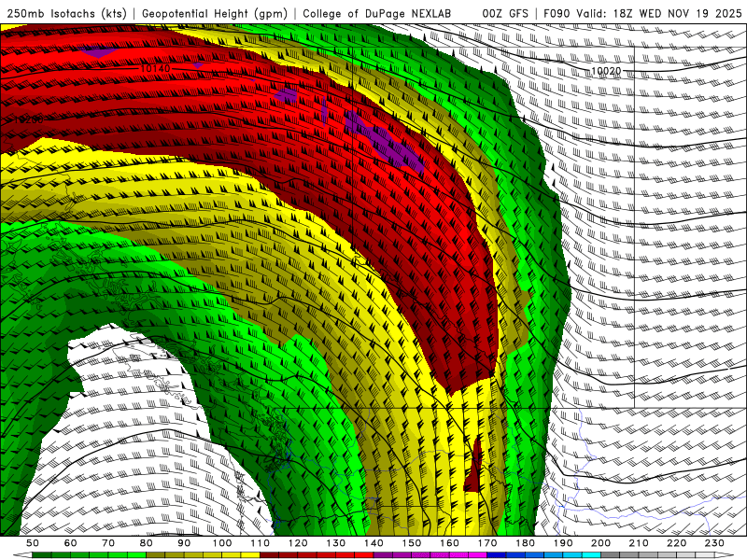Viewport: 747px width, 560px height.
Task: Select the 80 knot legend number
Action: point(147,543)
